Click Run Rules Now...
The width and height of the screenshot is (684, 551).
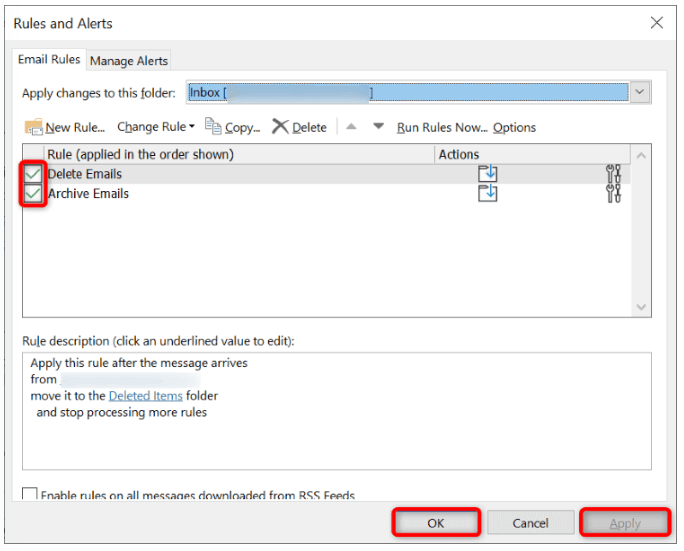442,127
